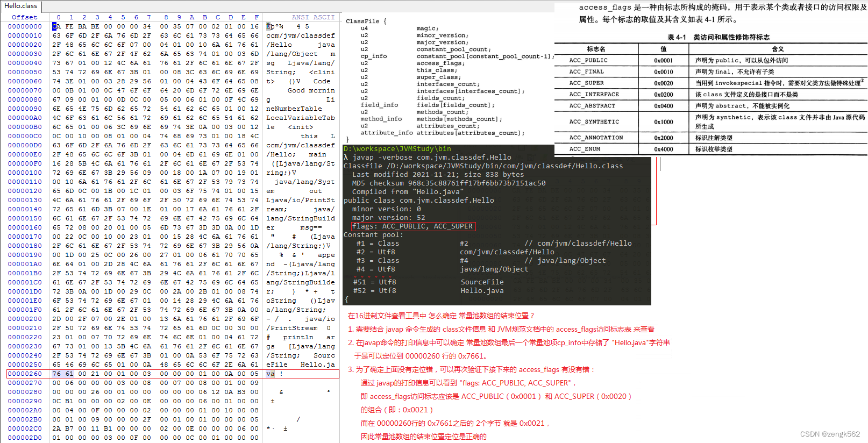
Task: Click the '#52 = Utf8' constant entry
Action: click(x=375, y=291)
